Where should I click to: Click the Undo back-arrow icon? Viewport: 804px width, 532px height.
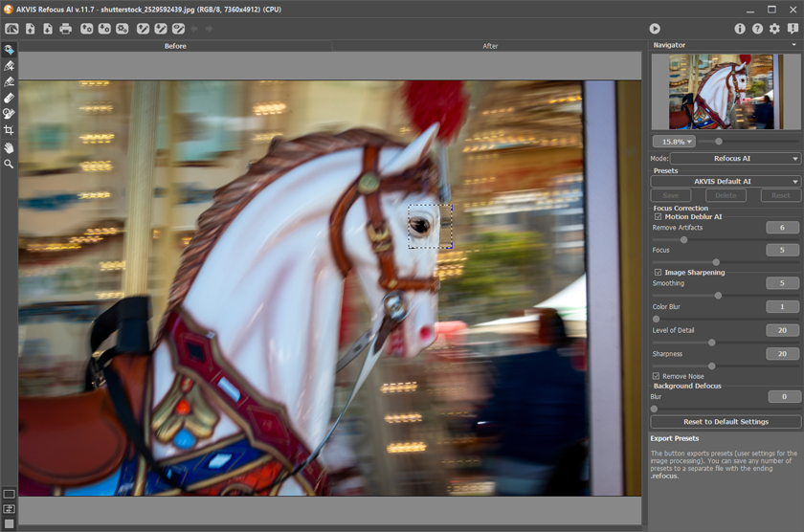pyautogui.click(x=193, y=29)
